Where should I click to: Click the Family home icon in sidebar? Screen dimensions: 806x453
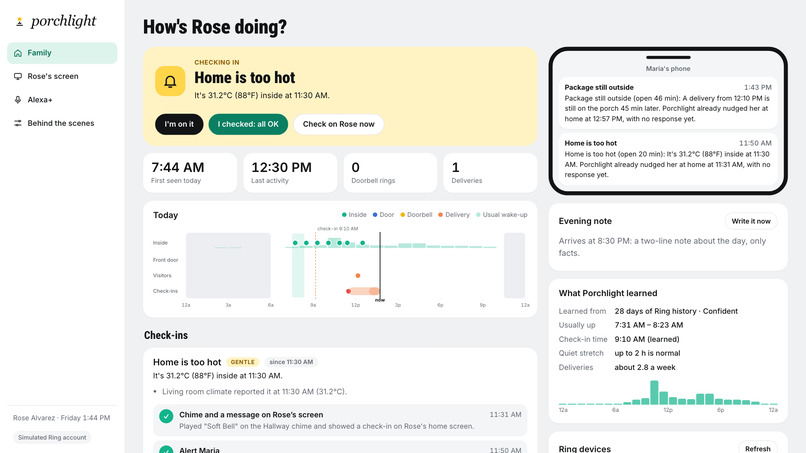coord(18,53)
